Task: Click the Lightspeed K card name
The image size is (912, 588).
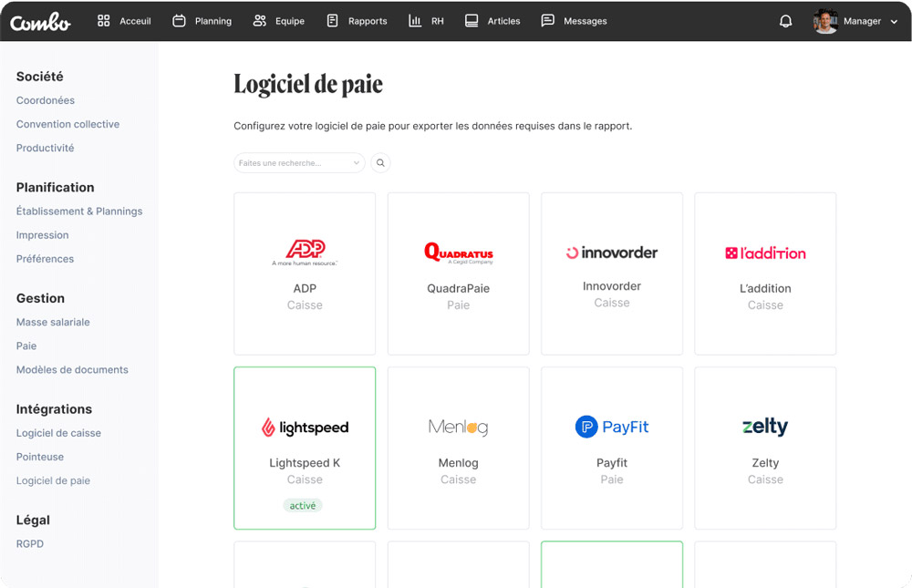Action: (305, 463)
